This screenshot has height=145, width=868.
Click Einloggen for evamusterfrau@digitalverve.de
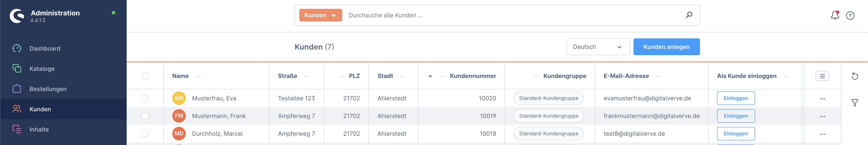click(736, 98)
